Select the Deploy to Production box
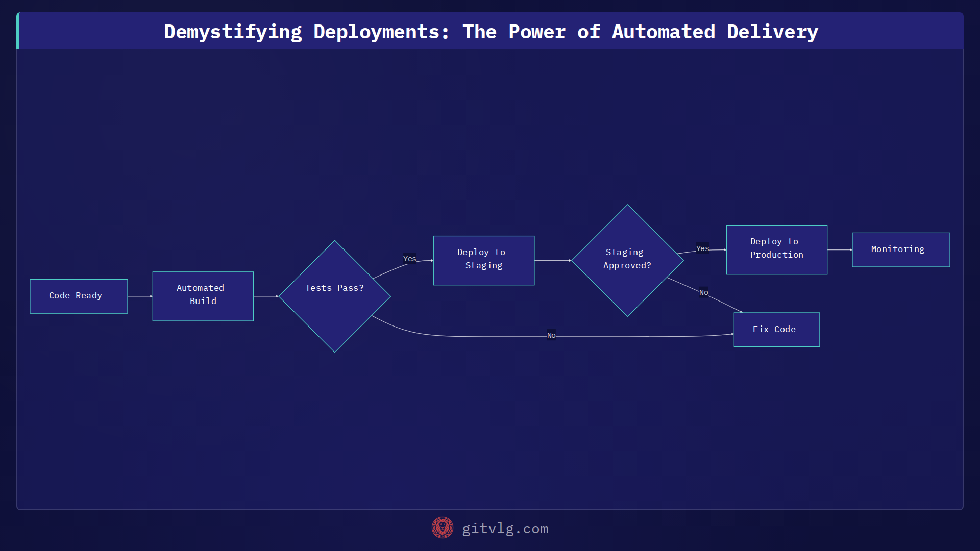This screenshot has width=980, height=551. coord(776,249)
